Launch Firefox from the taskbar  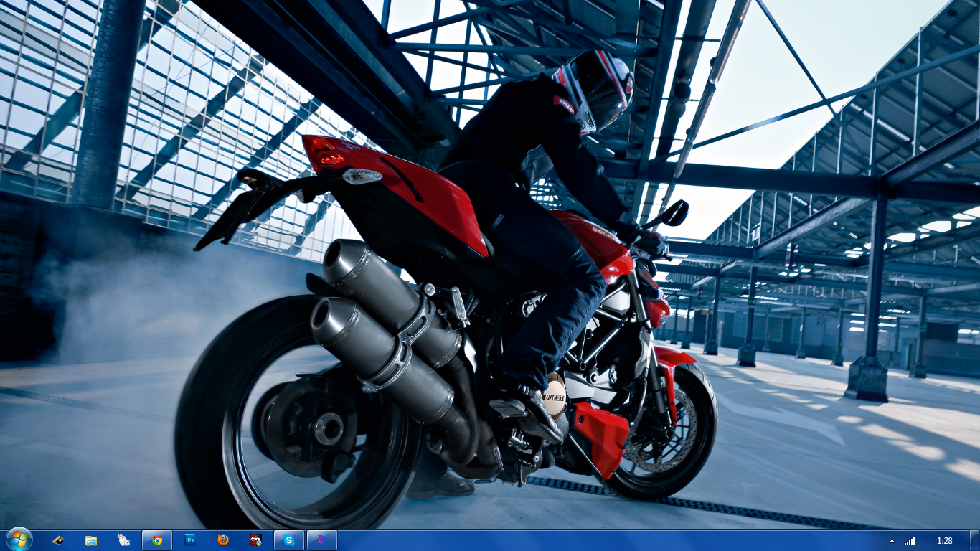click(223, 540)
